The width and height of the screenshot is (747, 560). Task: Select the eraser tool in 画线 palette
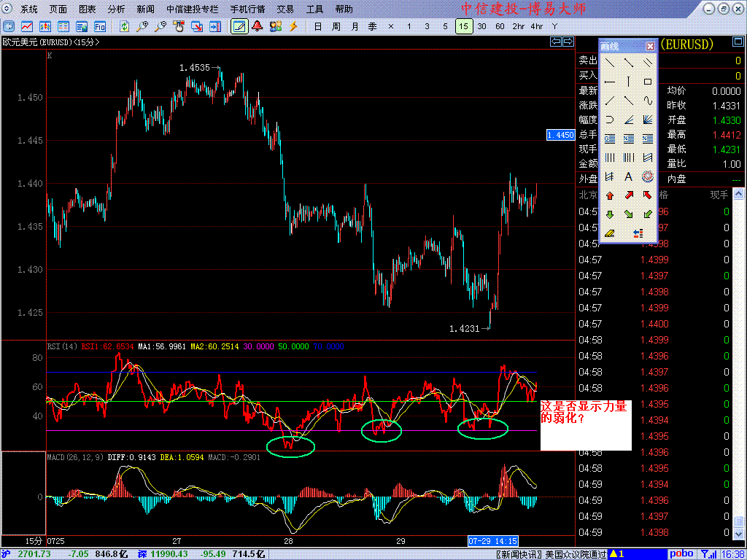pos(609,233)
